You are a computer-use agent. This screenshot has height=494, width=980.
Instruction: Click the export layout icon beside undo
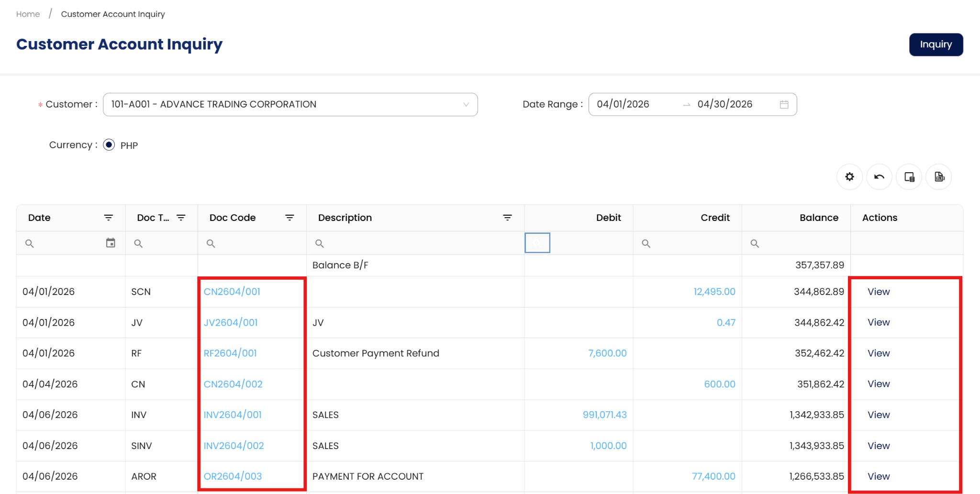(909, 177)
